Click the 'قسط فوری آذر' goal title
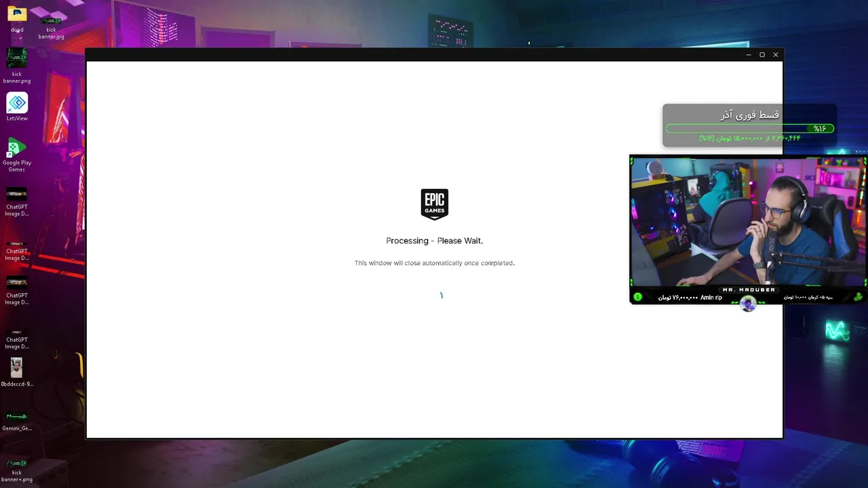Screen dimensions: 868x488 point(749,115)
